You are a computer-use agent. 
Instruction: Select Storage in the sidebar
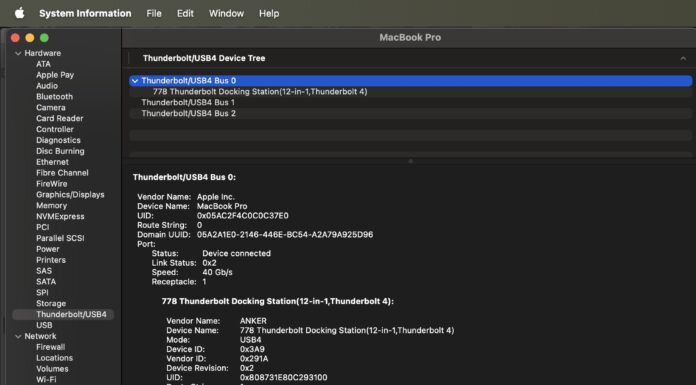[51, 303]
